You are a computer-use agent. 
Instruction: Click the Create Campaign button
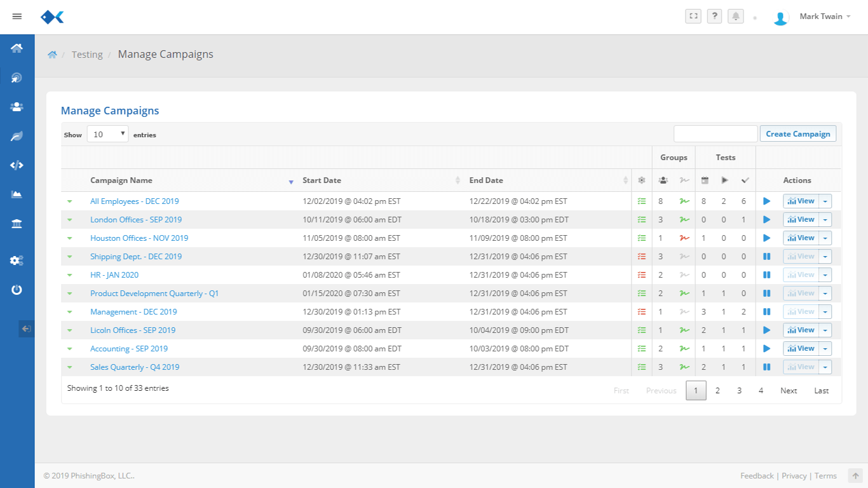click(x=797, y=134)
